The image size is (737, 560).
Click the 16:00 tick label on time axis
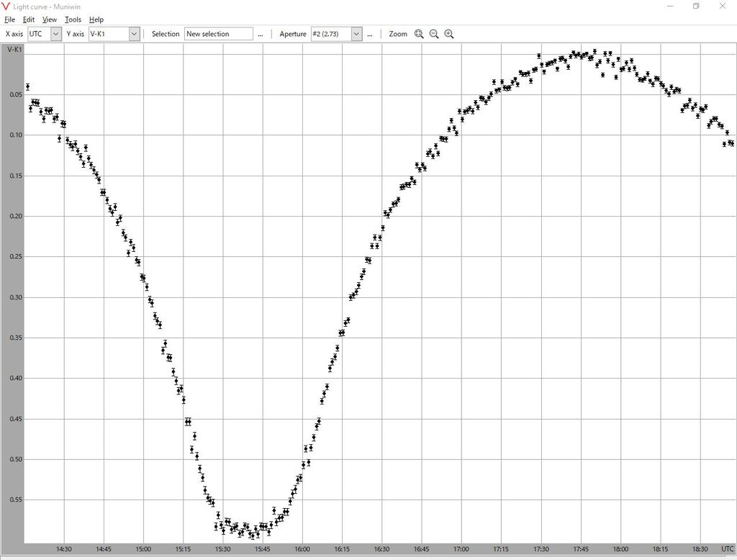(302, 549)
